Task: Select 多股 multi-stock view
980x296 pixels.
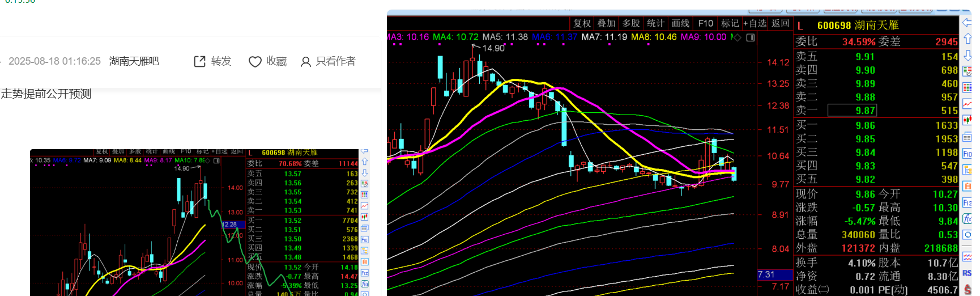Action: pos(630,23)
